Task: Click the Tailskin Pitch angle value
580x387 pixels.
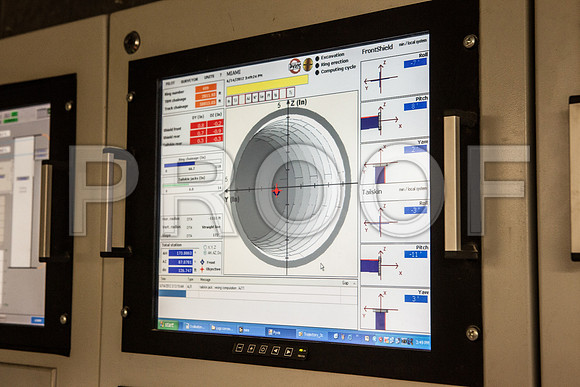Action: [x=416, y=255]
